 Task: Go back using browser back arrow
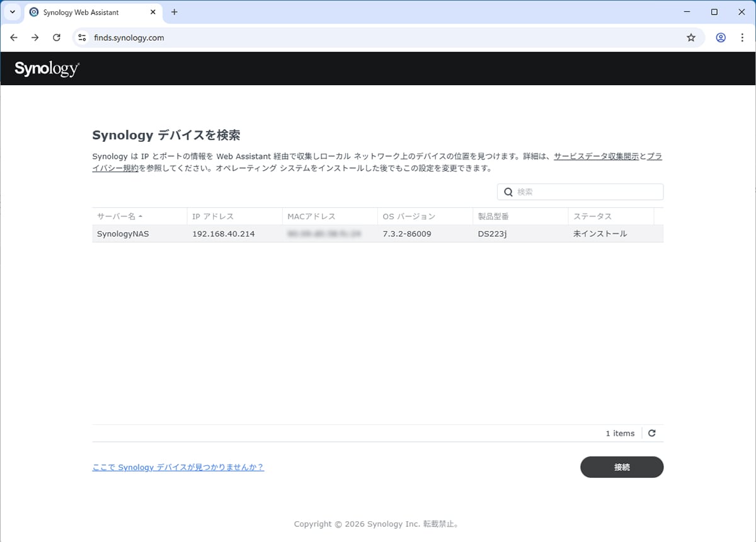click(x=14, y=38)
